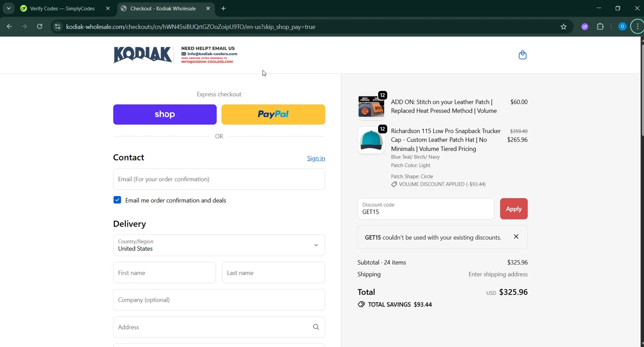Choose PayPal express checkout

click(x=273, y=114)
